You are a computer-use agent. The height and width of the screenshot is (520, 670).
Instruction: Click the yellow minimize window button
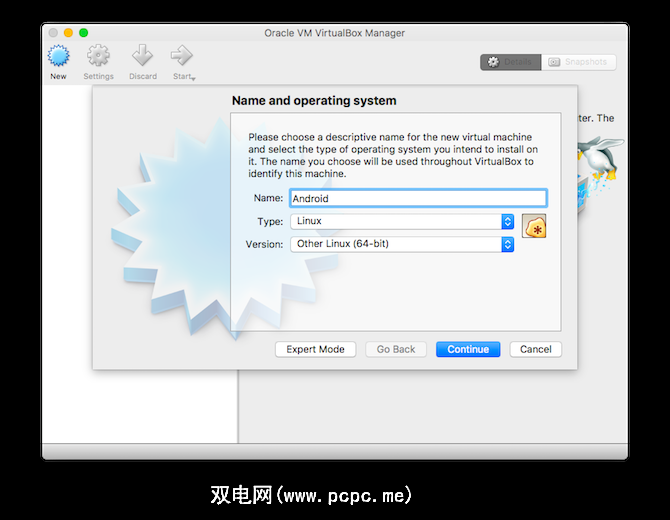click(68, 32)
